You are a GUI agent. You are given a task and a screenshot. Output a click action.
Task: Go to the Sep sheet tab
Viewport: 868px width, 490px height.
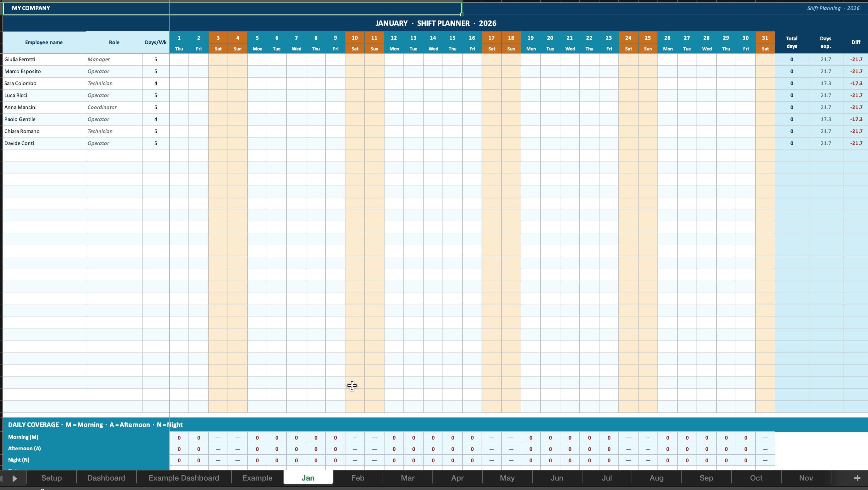pos(707,478)
